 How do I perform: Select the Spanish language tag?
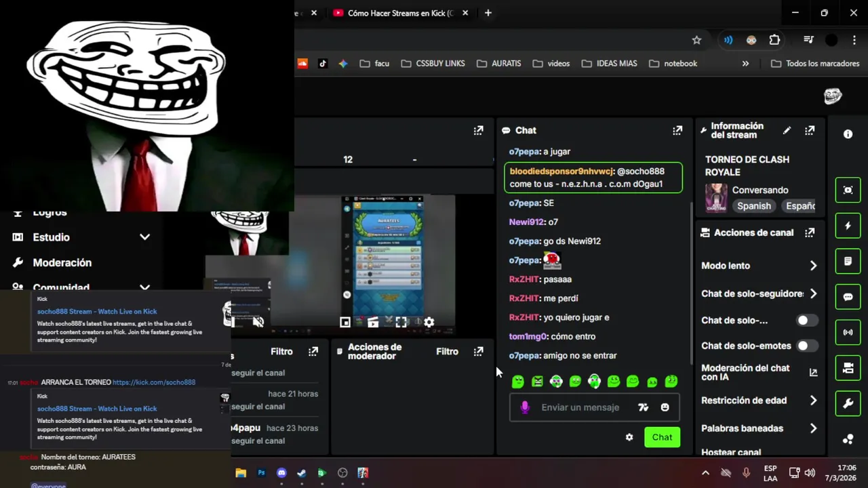pyautogui.click(x=754, y=206)
